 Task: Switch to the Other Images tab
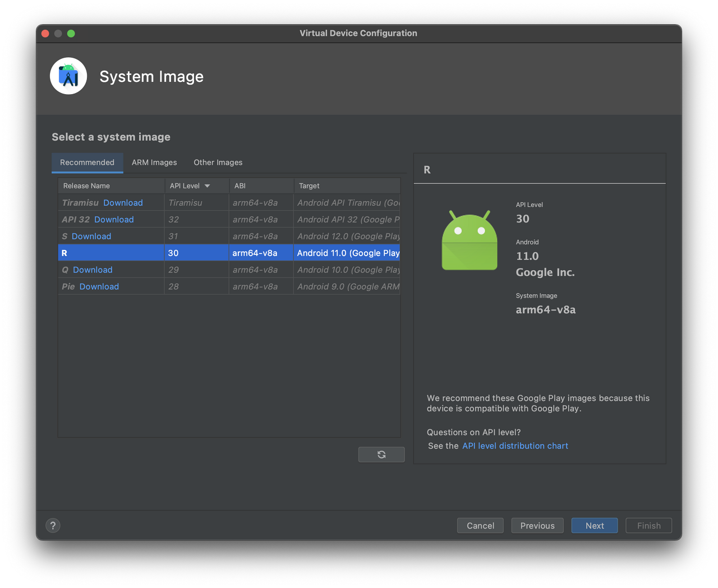[x=218, y=163]
